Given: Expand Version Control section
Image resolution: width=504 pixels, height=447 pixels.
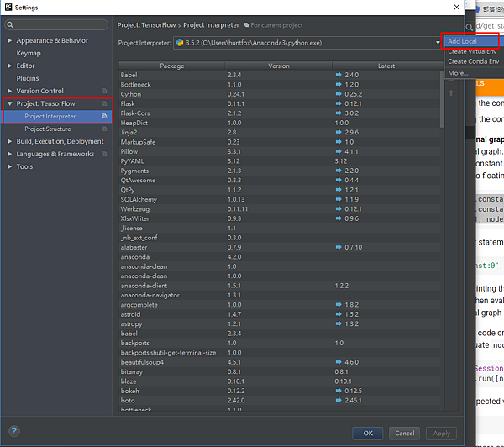Looking at the screenshot, I should click(9, 91).
